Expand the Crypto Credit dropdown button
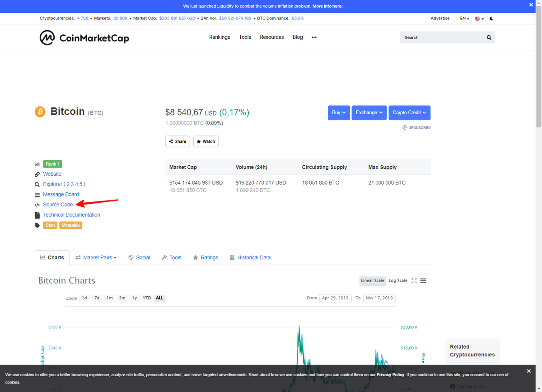Image resolution: width=542 pixels, height=392 pixels. pos(410,113)
